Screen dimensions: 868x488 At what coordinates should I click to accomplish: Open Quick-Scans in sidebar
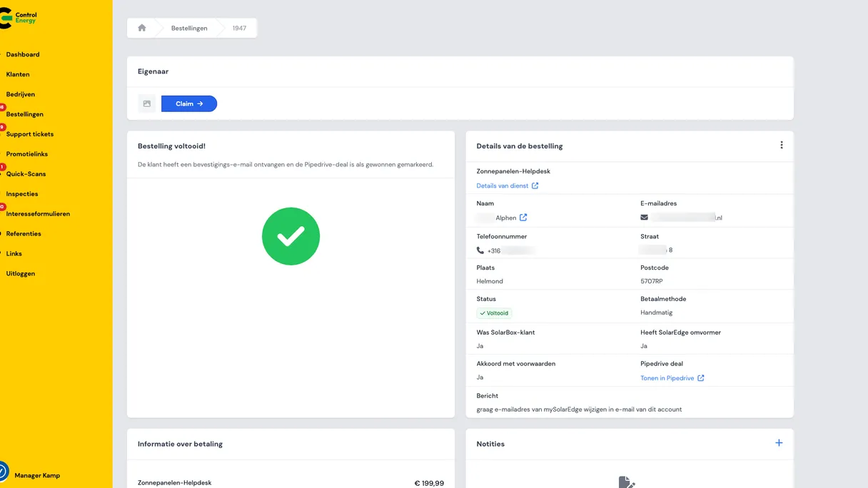[x=26, y=174]
